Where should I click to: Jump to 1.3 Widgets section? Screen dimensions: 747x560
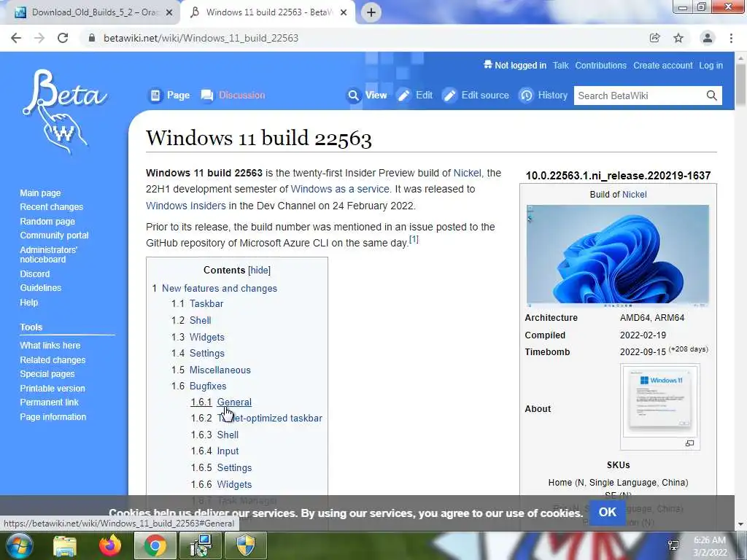coord(206,337)
